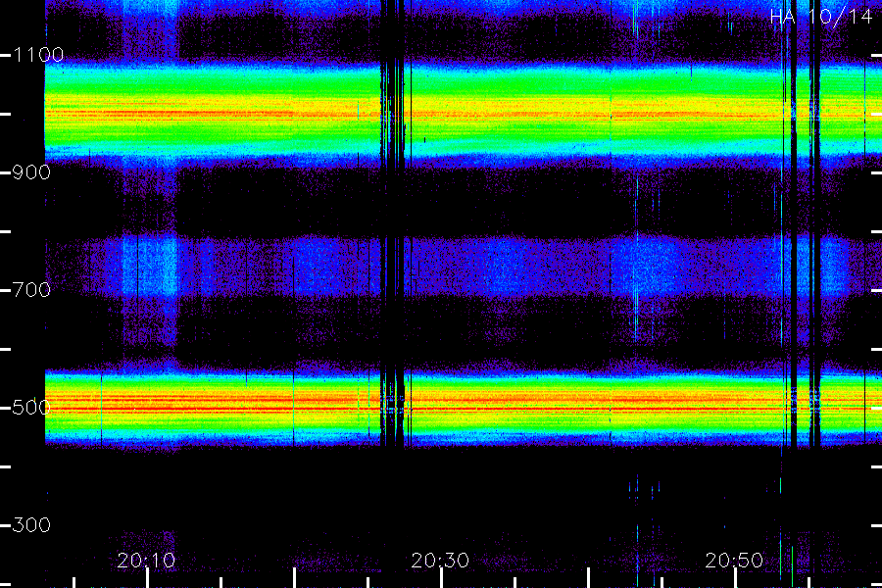
Task: Click the 20:50 time axis label
Action: pos(734,560)
